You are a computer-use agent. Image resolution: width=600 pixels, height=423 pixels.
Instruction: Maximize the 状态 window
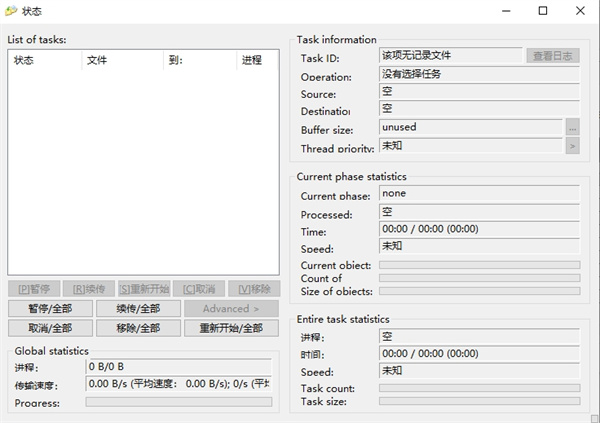click(543, 11)
